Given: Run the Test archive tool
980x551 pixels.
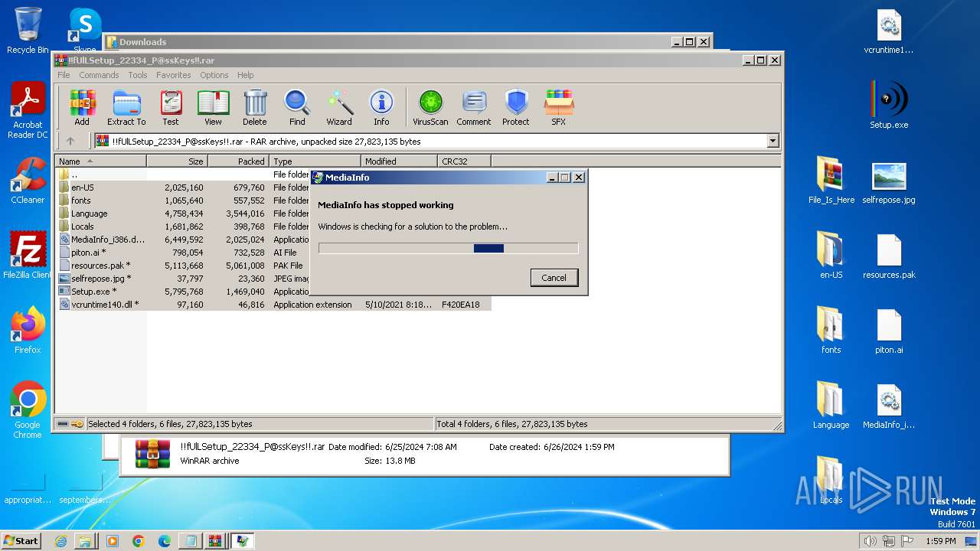Looking at the screenshot, I should pos(171,107).
